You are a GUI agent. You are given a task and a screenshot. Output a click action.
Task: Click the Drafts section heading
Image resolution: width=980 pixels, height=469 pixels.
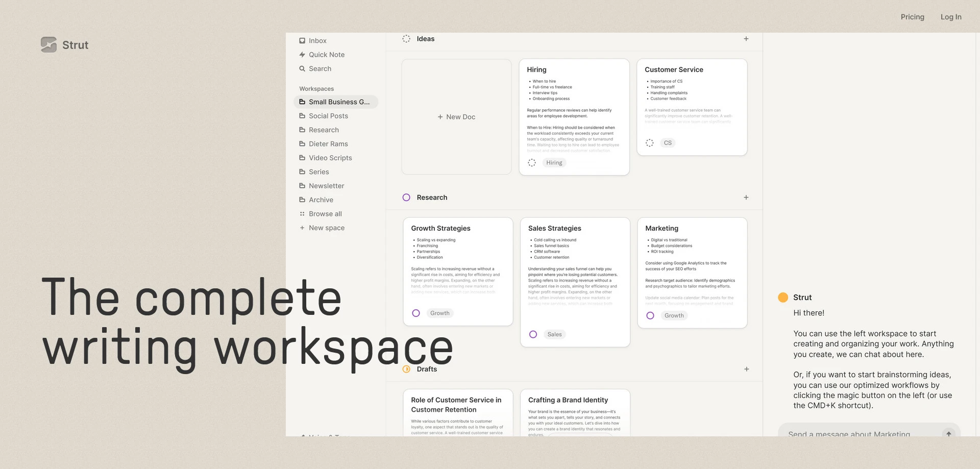[x=427, y=369]
